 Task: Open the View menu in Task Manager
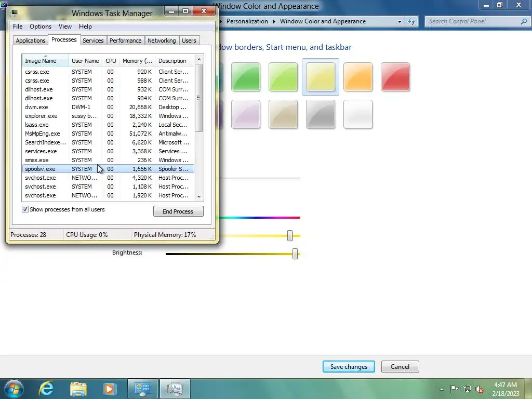coord(65,26)
